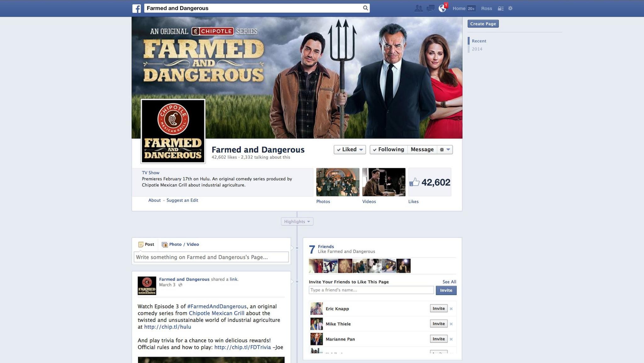Open the Photos link under thumbnail
This screenshot has width=644, height=363.
point(323,201)
